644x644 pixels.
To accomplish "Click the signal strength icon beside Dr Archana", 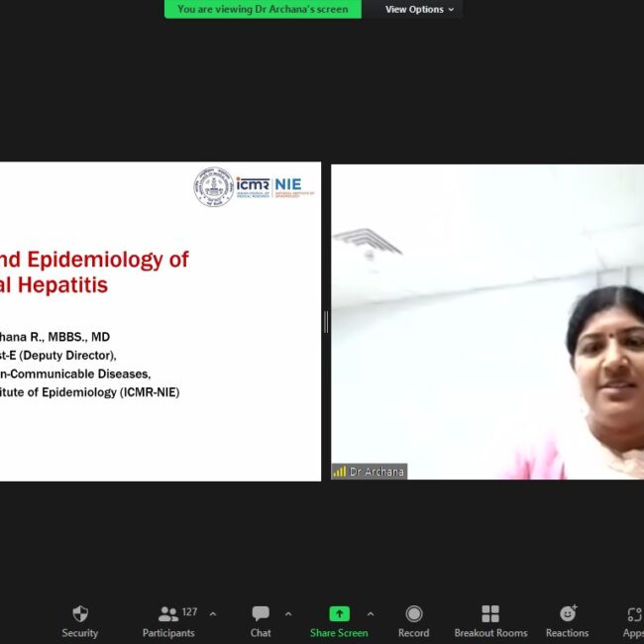I will (340, 472).
